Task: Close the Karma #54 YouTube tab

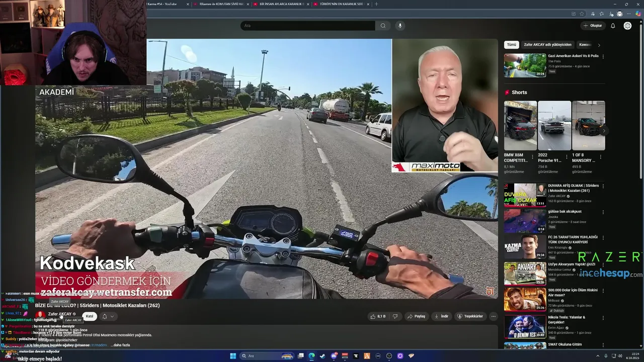Action: tap(188, 4)
